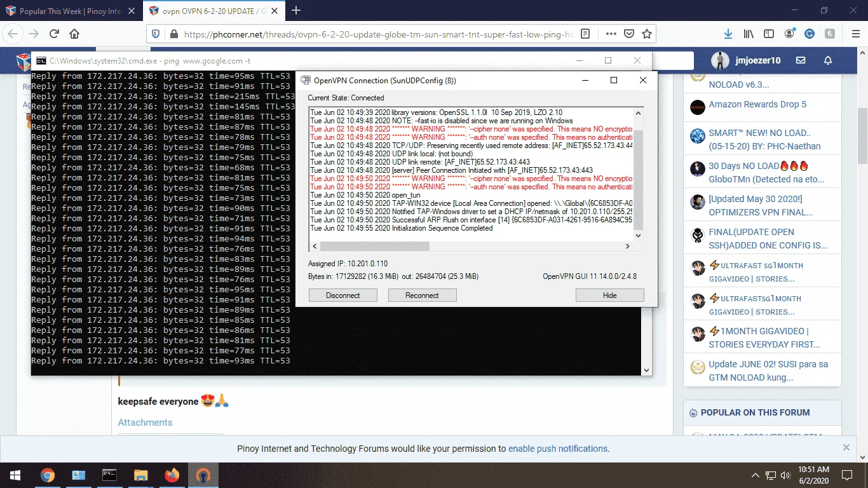
Task: Open the '30 Days NO LOAD' thread
Action: pyautogui.click(x=766, y=173)
